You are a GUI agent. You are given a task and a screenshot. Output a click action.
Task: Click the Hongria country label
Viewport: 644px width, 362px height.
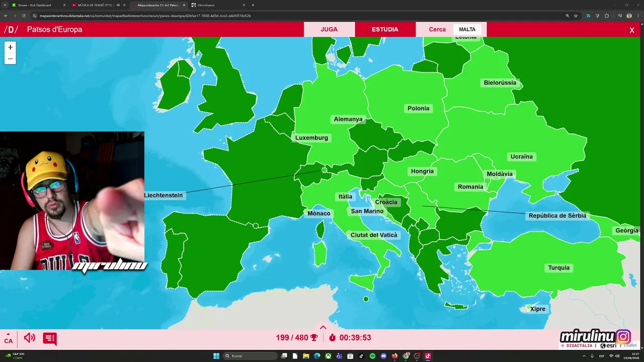(x=422, y=171)
